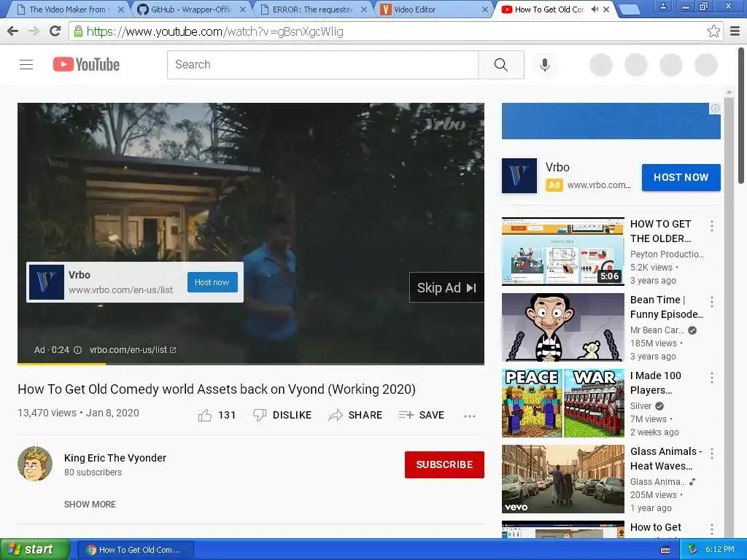Click Host now button in video ad overlay

(212, 282)
